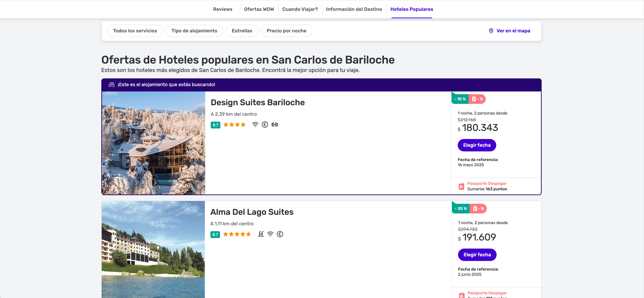This screenshot has height=298, width=644.
Task: Click Alma Del Lago Pasaporte discount badge
Action: pyautogui.click(x=478, y=209)
